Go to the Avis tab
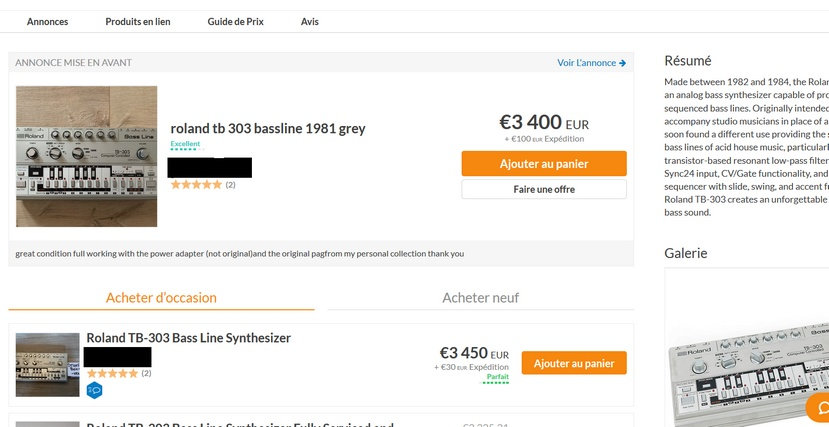 (x=310, y=22)
